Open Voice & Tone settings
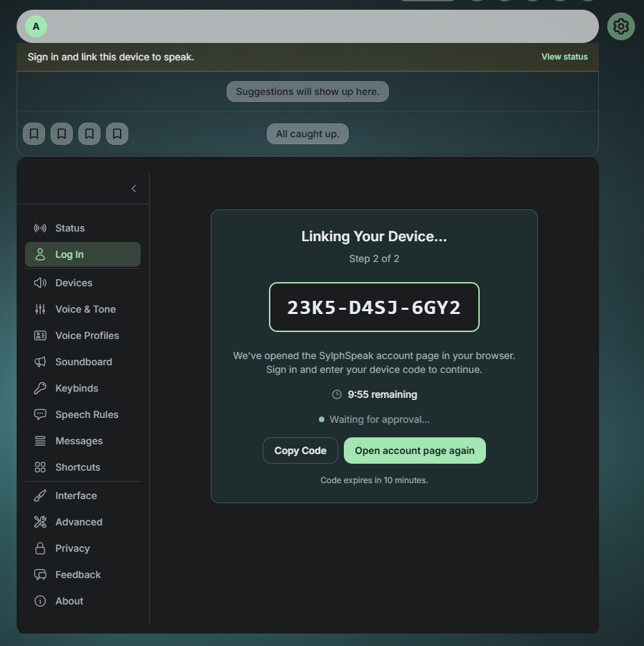This screenshot has height=646, width=644. point(82,309)
